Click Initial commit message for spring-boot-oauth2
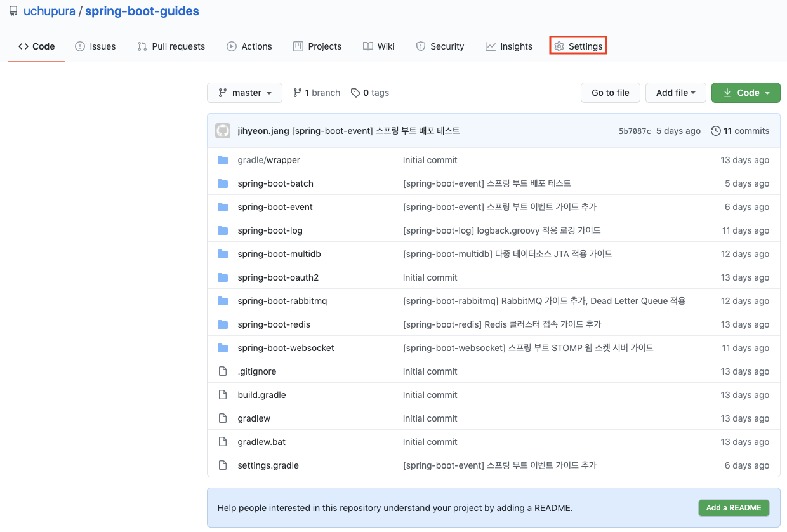This screenshot has width=787, height=532. 430,277
